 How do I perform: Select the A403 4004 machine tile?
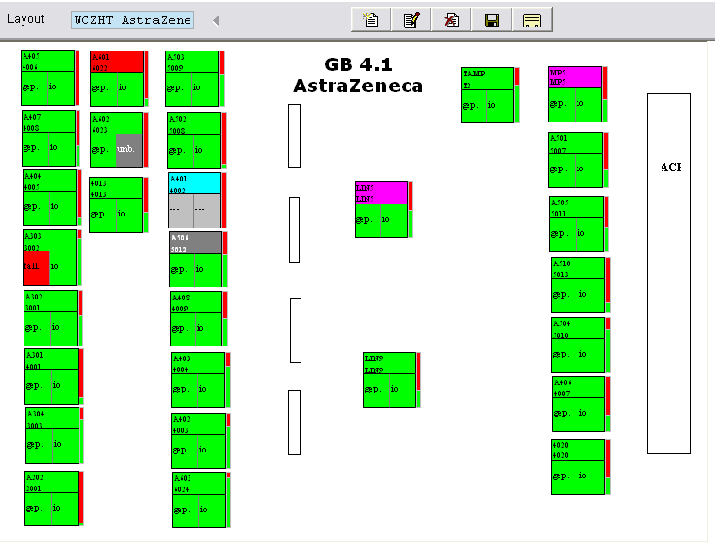point(198,380)
